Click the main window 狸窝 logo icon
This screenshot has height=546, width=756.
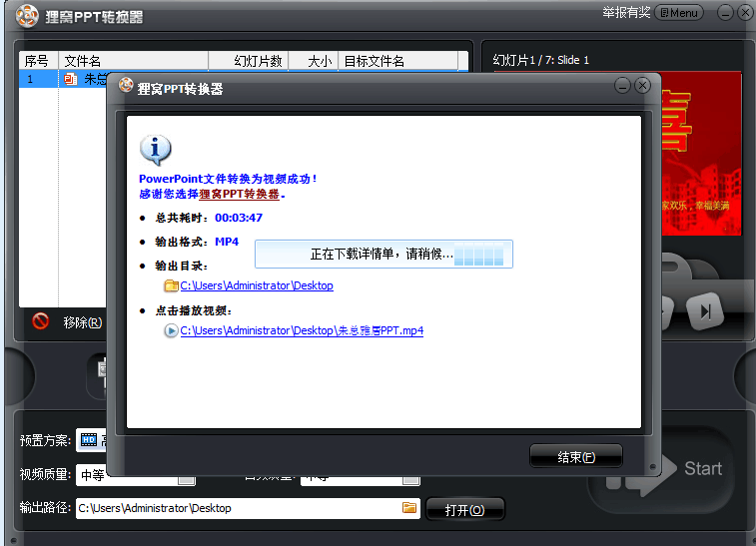[27, 16]
